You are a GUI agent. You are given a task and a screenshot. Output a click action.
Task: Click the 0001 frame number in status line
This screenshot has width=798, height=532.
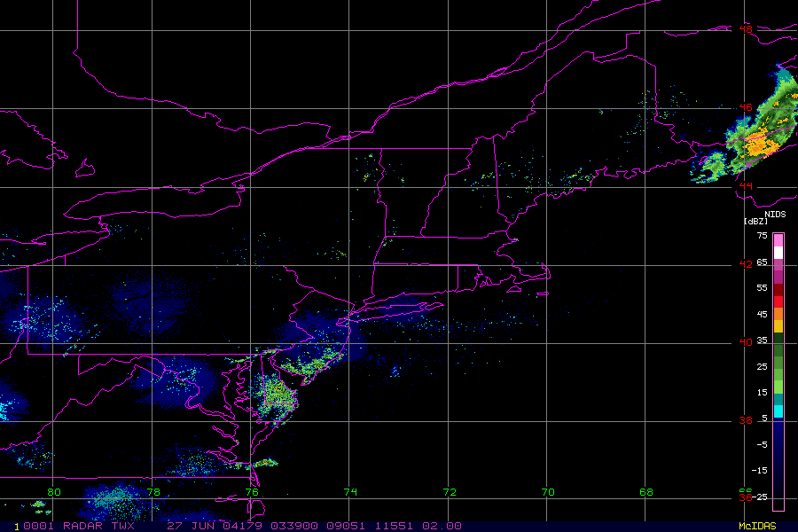pyautogui.click(x=39, y=526)
